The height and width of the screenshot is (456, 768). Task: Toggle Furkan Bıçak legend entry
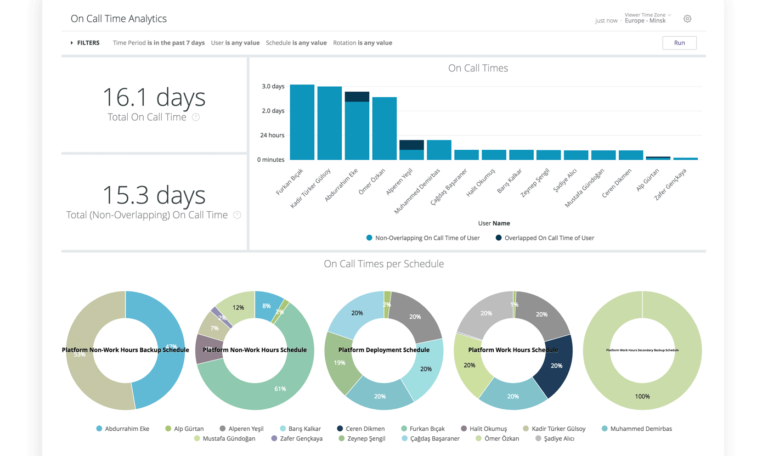pyautogui.click(x=423, y=429)
